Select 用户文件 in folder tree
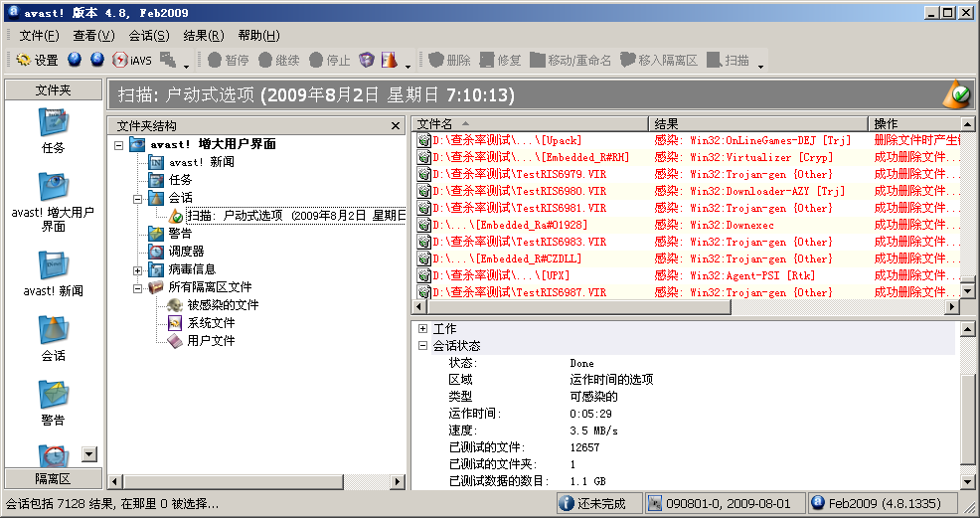This screenshot has height=518, width=980. click(212, 341)
